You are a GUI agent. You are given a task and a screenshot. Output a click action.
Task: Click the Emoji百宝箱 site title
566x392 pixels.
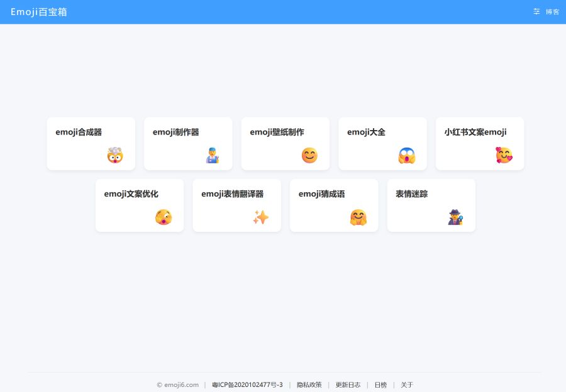pyautogui.click(x=38, y=12)
